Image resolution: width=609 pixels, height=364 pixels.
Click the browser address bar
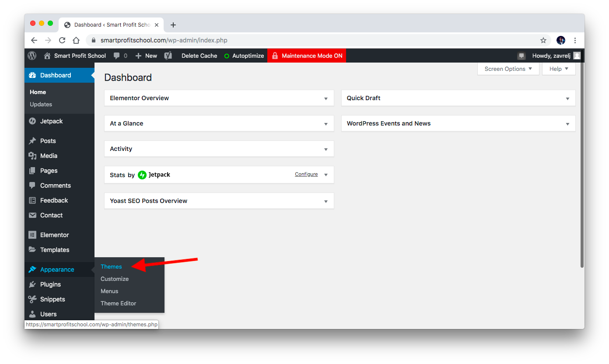pyautogui.click(x=318, y=40)
